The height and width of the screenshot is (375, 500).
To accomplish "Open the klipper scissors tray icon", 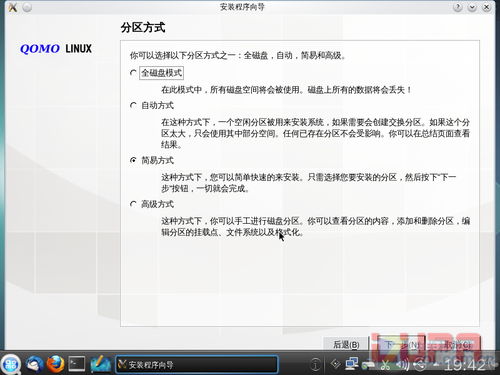I will coord(385,365).
